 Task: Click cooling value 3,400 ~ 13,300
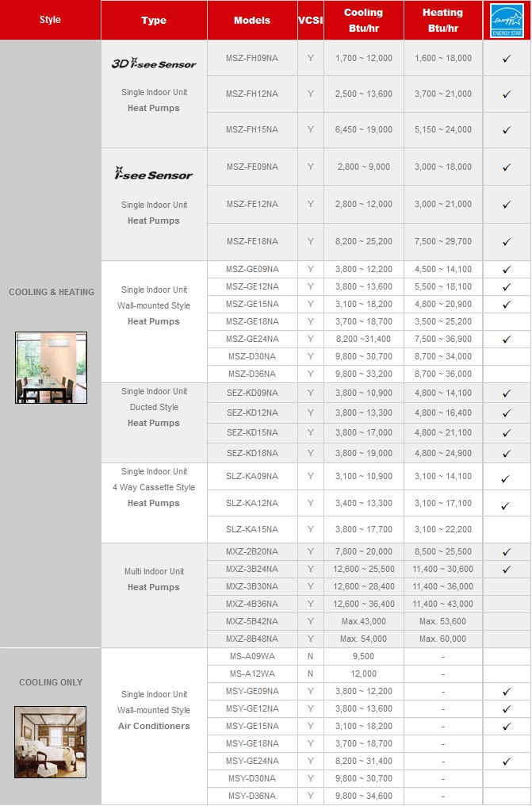point(364,504)
